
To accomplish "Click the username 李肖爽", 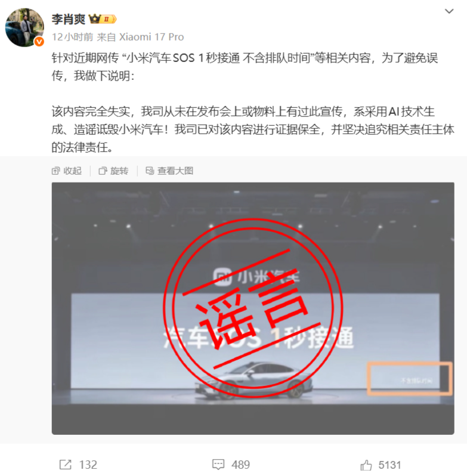I will pyautogui.click(x=69, y=19).
